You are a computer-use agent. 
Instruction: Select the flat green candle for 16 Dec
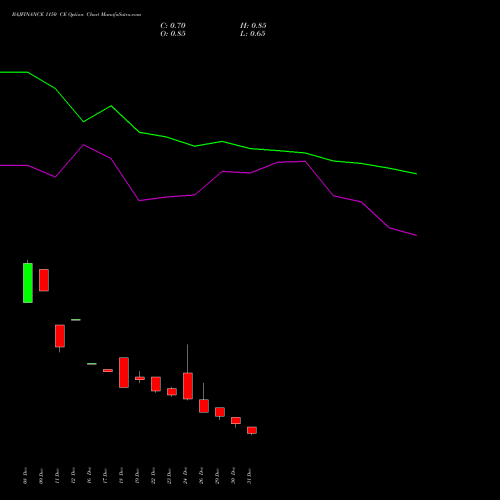point(92,364)
